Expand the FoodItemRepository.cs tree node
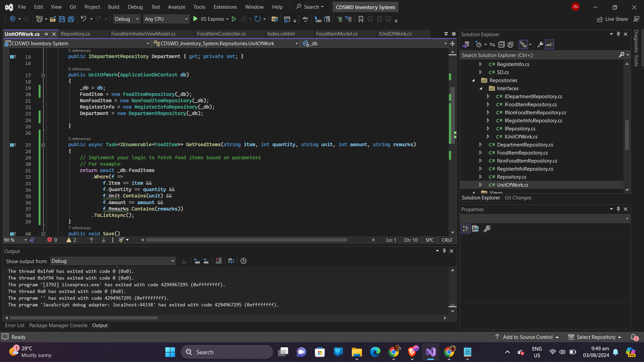Image resolution: width=644 pixels, height=362 pixels. coord(481,153)
